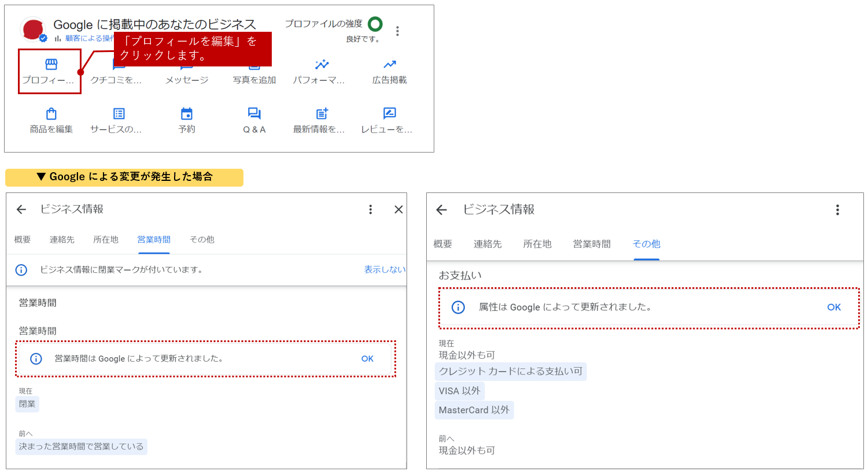Dismiss closure notice with 表示しない link

pyautogui.click(x=384, y=270)
